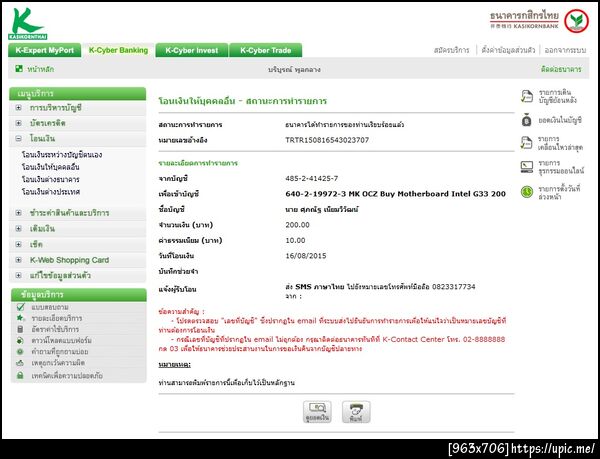Select โอนเงินระหว่างบัญชีตนเอง submenu item
Image resolution: width=600 pixels, height=459 pixels.
click(62, 155)
